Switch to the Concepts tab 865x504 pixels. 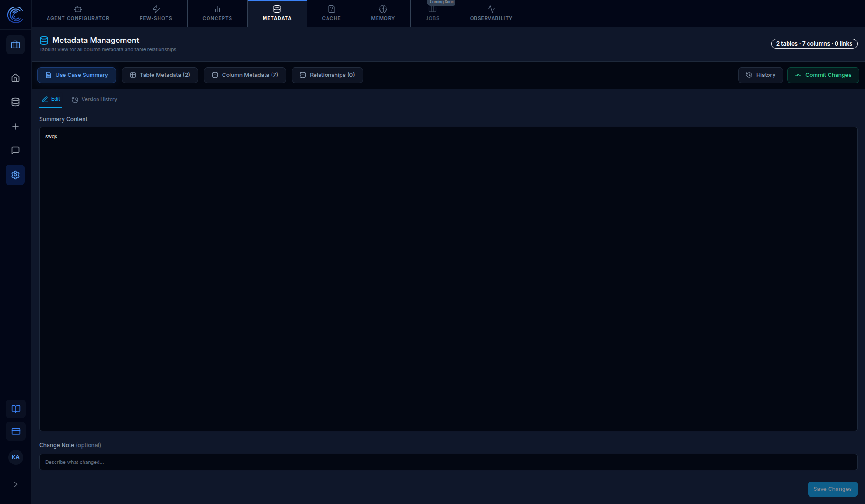click(217, 14)
